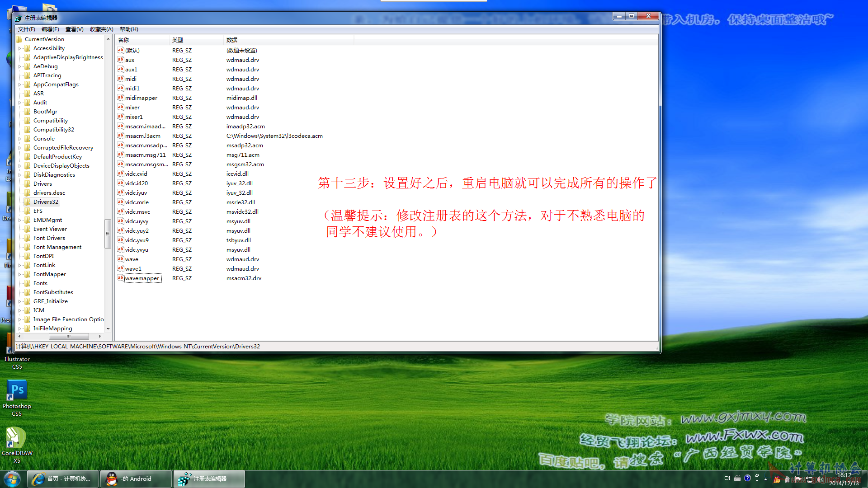868x488 pixels.
Task: Click tree scrollbar down arrow
Action: pos(108,329)
